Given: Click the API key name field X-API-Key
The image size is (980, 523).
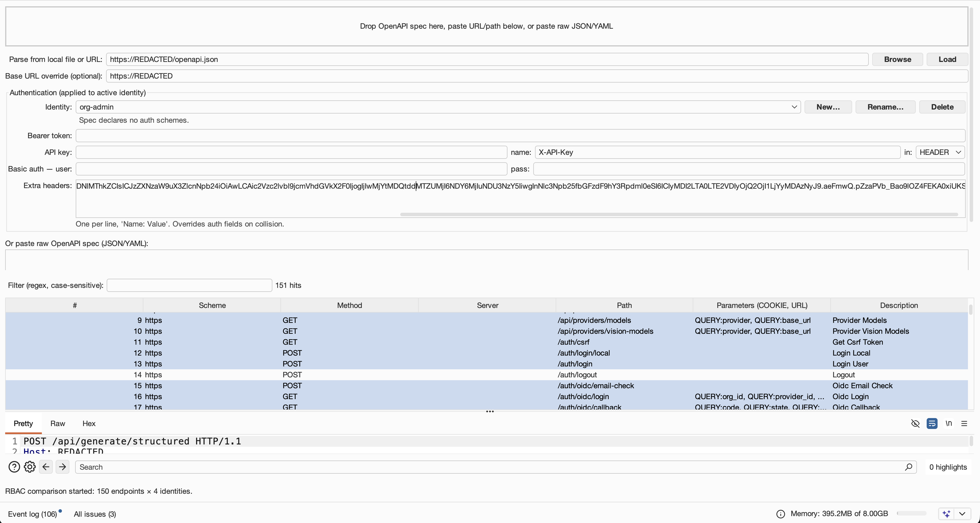Looking at the screenshot, I should (x=717, y=152).
